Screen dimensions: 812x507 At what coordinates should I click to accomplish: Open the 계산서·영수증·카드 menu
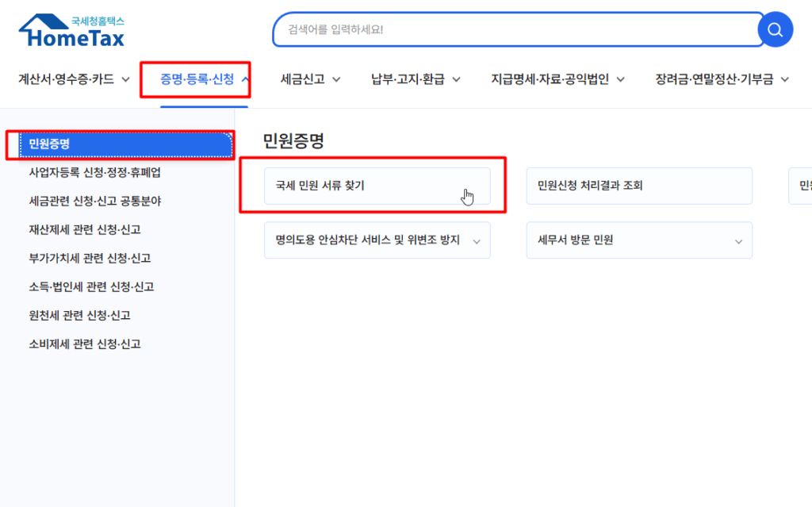click(74, 79)
